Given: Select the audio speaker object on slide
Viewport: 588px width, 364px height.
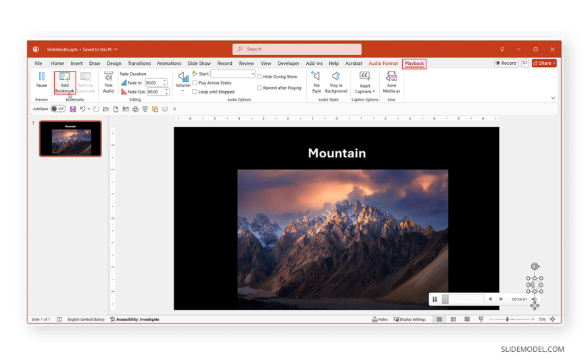Looking at the screenshot, I should point(535,285).
